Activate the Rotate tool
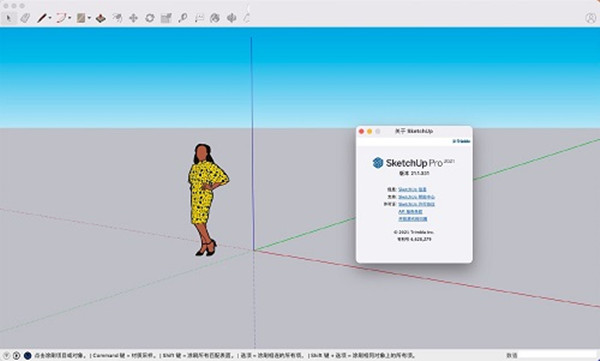 pos(150,18)
